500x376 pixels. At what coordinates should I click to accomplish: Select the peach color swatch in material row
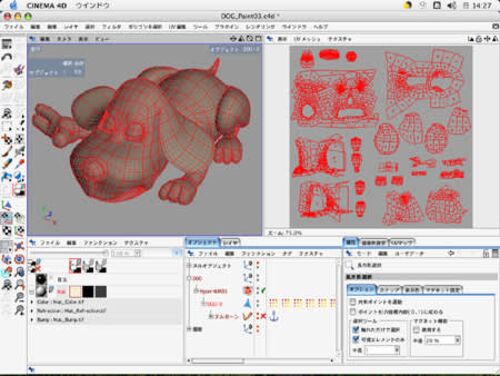click(x=75, y=291)
